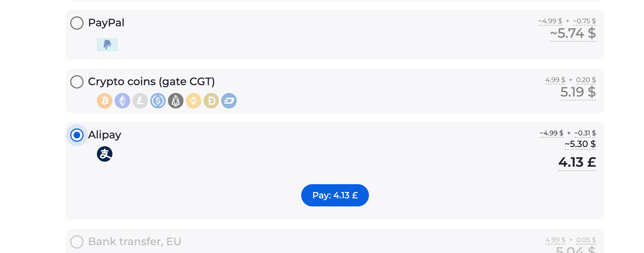Screen dimensions: 644x253
Task: Click the Alipay logo icon
Action: click(105, 154)
